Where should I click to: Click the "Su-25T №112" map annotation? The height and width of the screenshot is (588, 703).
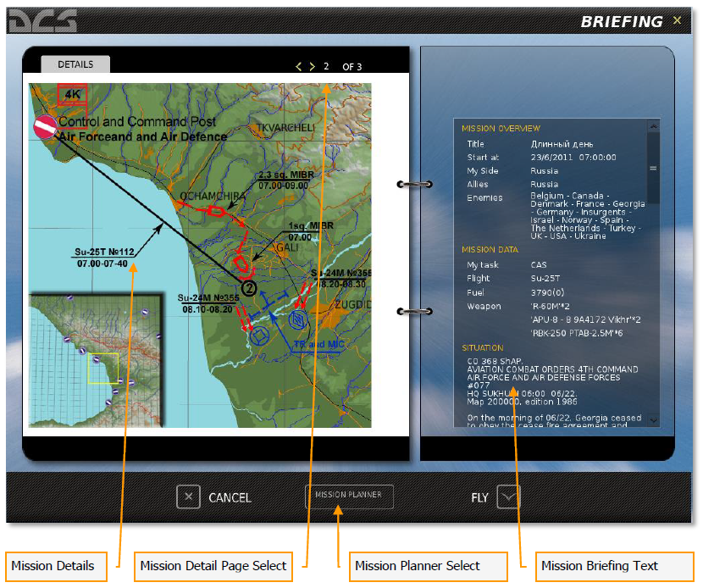[104, 252]
